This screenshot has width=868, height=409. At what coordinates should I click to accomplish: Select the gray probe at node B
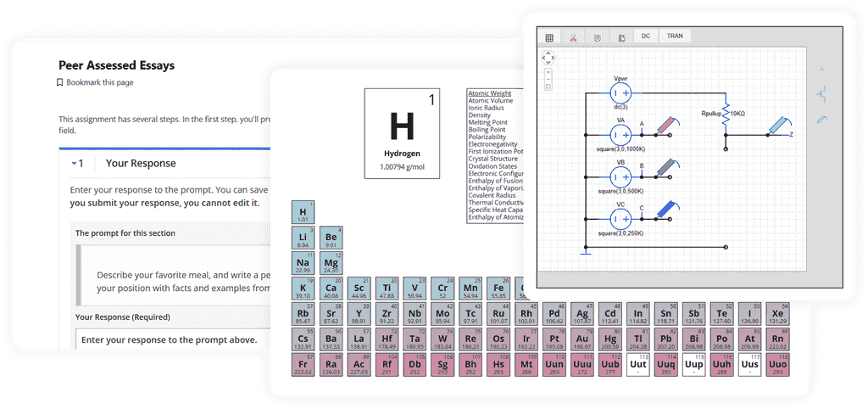click(x=666, y=167)
